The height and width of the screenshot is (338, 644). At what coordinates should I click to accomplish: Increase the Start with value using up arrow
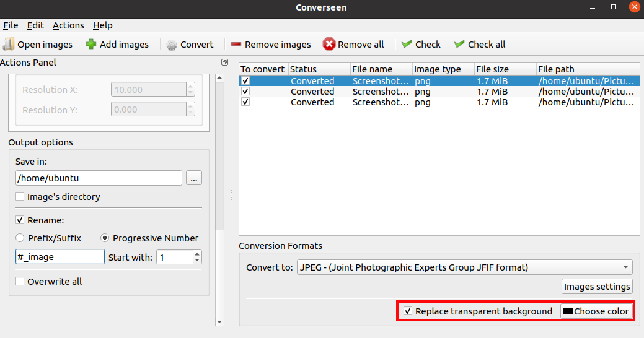click(x=197, y=254)
